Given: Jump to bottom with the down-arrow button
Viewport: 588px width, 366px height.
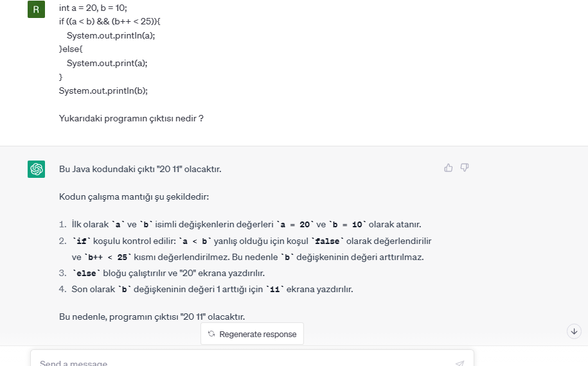Looking at the screenshot, I should [x=574, y=331].
